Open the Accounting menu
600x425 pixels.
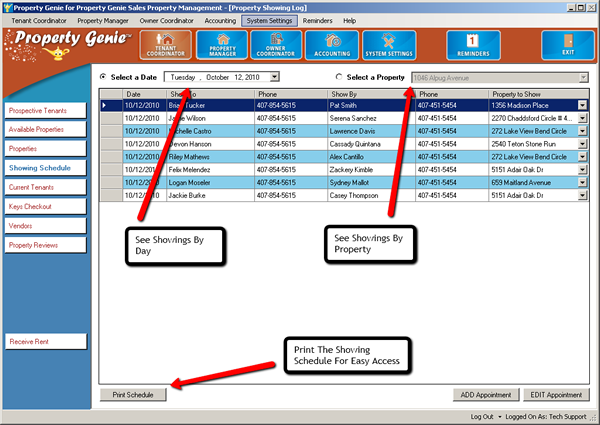coord(220,21)
